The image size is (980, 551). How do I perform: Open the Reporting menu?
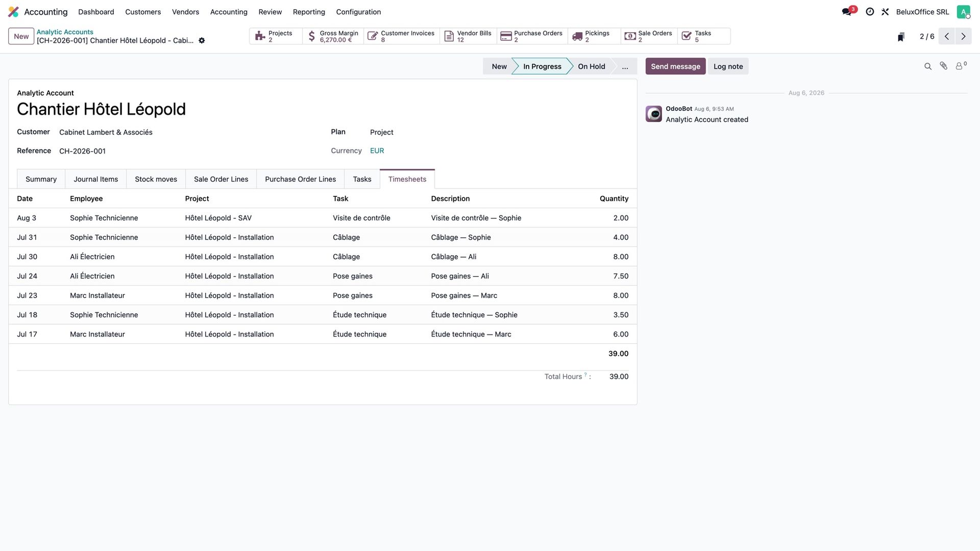coord(309,12)
